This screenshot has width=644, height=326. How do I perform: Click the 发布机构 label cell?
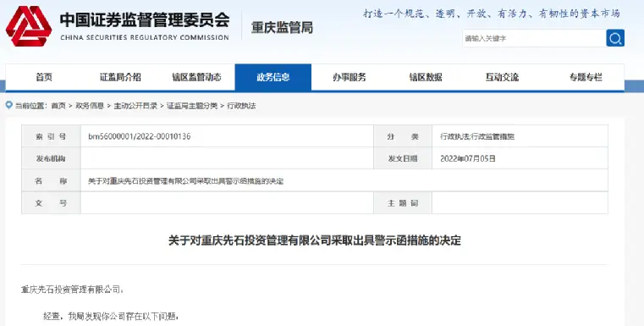[x=51, y=158]
